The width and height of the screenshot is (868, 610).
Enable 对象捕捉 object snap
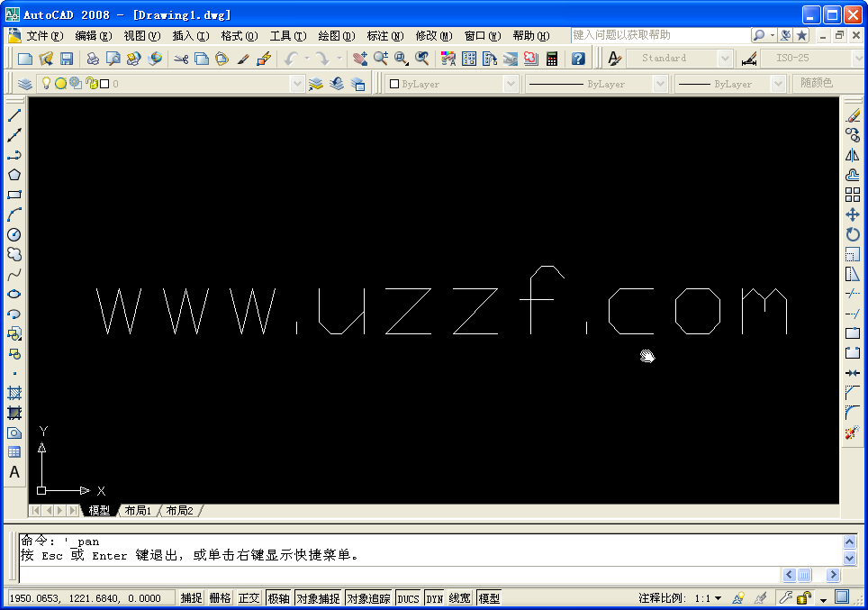[x=319, y=597]
